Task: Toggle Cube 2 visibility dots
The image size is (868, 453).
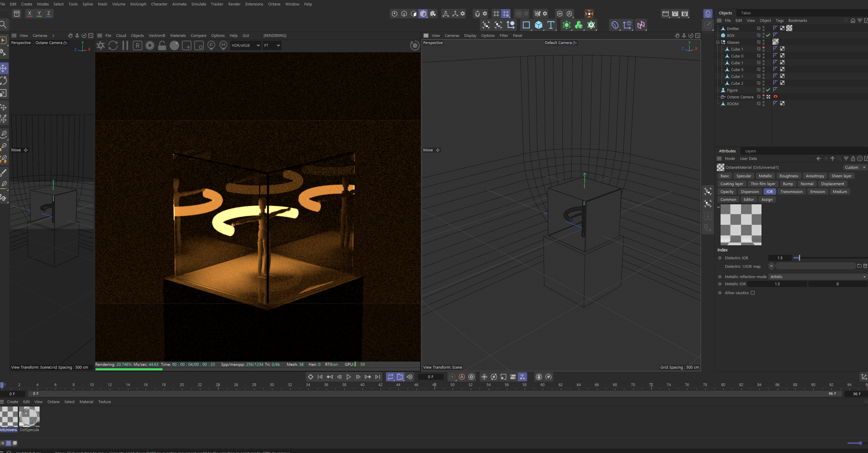Action: [764, 83]
